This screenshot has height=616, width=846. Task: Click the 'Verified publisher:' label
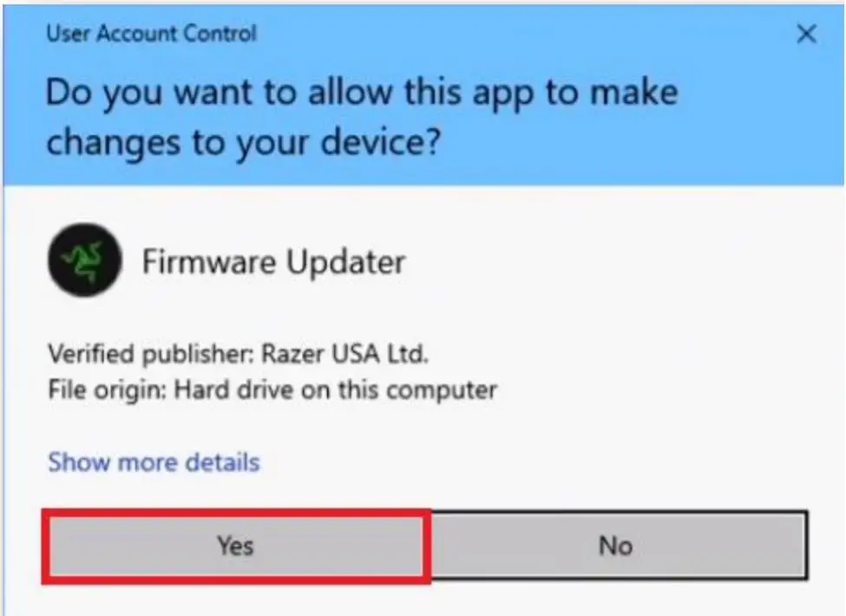[150, 354]
